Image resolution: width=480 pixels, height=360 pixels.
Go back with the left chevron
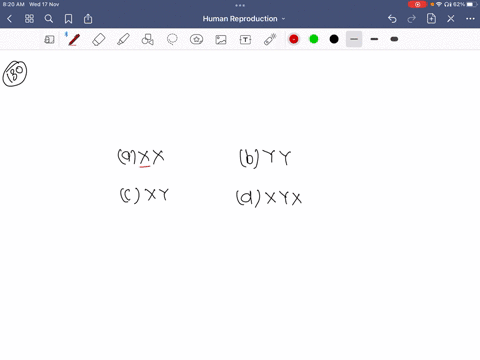coord(9,19)
